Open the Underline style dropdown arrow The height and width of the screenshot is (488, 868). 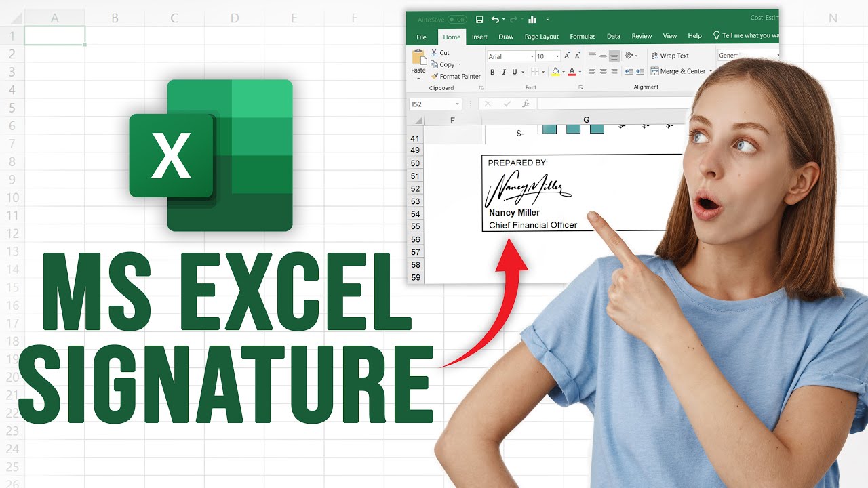pos(523,72)
